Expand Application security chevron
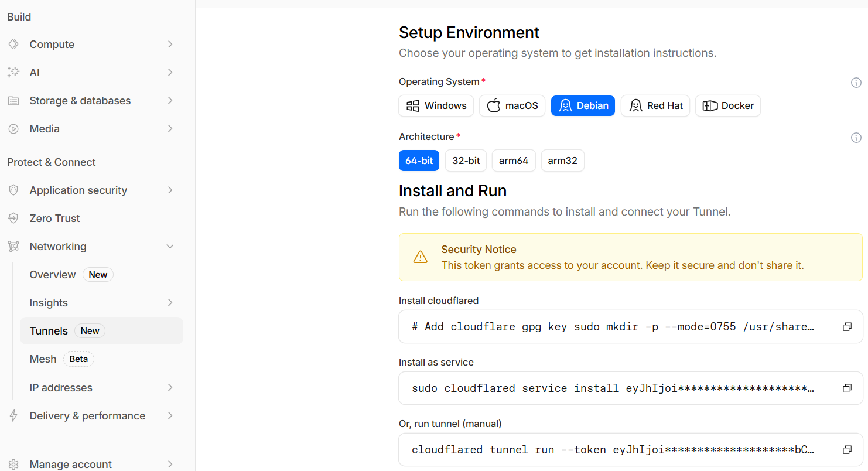The image size is (868, 471). click(x=170, y=190)
